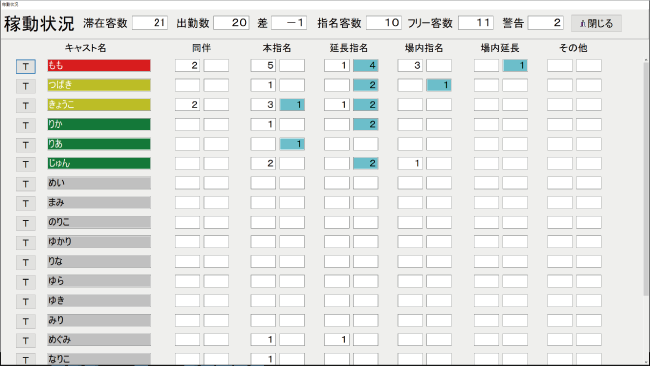
Task: Click the T button beside のりこ
Action: 26,223
